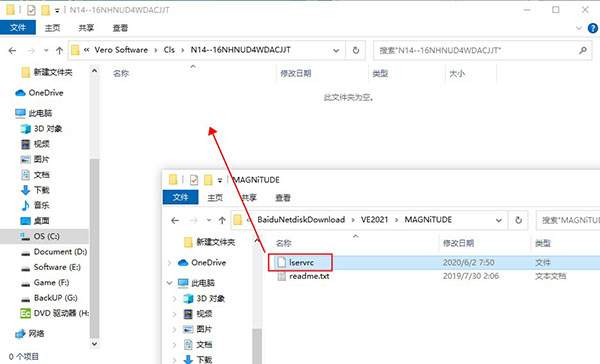Go up one folder in MAGNiTUDE window
Image resolution: width=600 pixels, height=364 pixels.
(x=222, y=220)
